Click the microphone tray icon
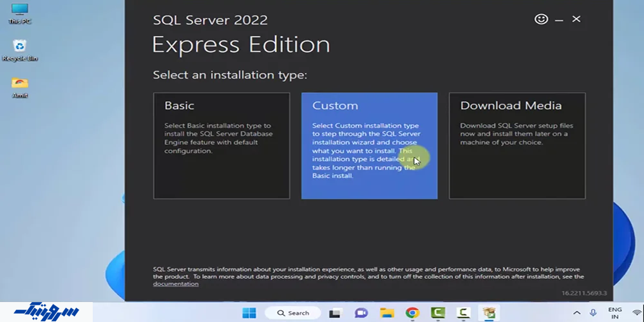 593,313
